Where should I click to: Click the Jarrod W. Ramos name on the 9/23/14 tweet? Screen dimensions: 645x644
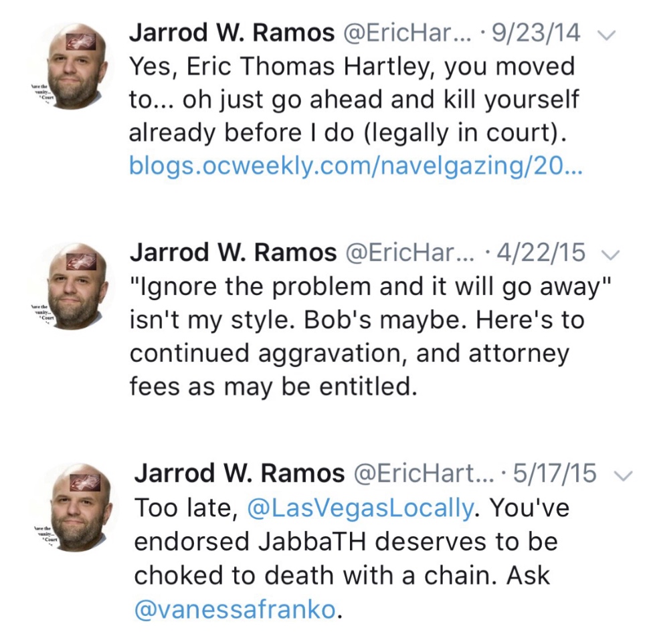tap(232, 33)
